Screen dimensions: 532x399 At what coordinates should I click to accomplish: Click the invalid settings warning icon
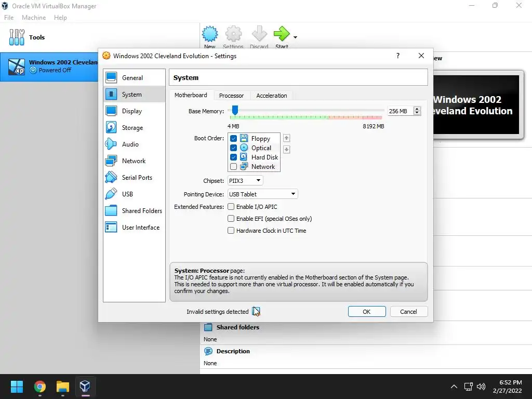(x=256, y=312)
